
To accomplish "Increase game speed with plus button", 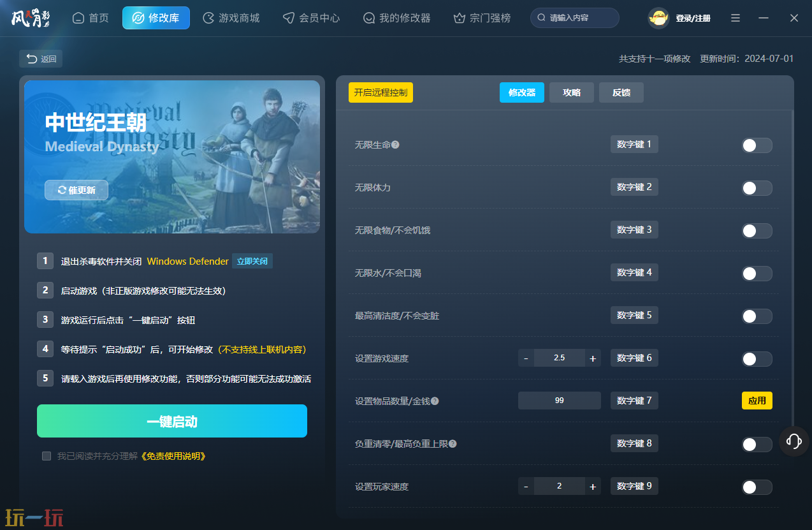I will (x=593, y=358).
